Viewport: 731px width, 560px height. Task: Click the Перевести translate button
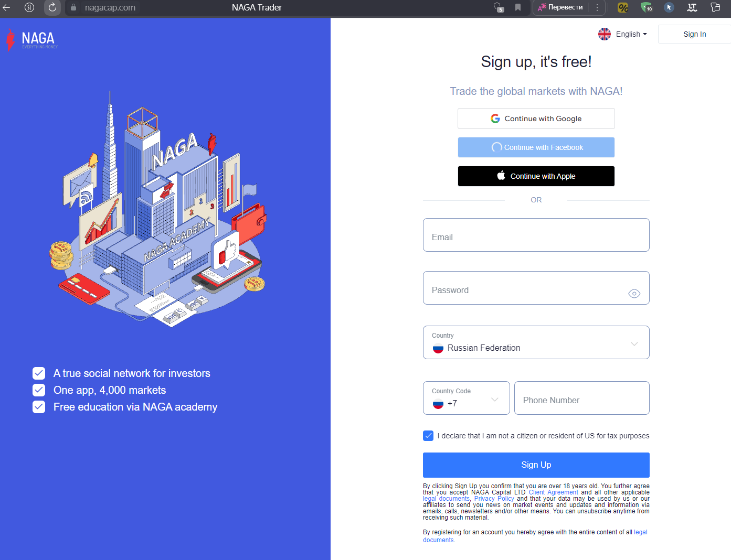(560, 7)
